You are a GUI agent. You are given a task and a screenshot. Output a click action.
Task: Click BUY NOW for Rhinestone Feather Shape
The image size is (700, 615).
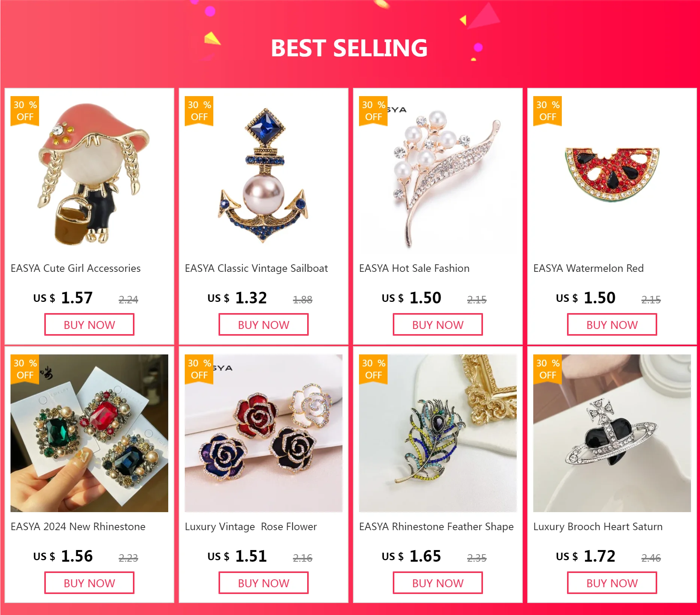point(438,583)
